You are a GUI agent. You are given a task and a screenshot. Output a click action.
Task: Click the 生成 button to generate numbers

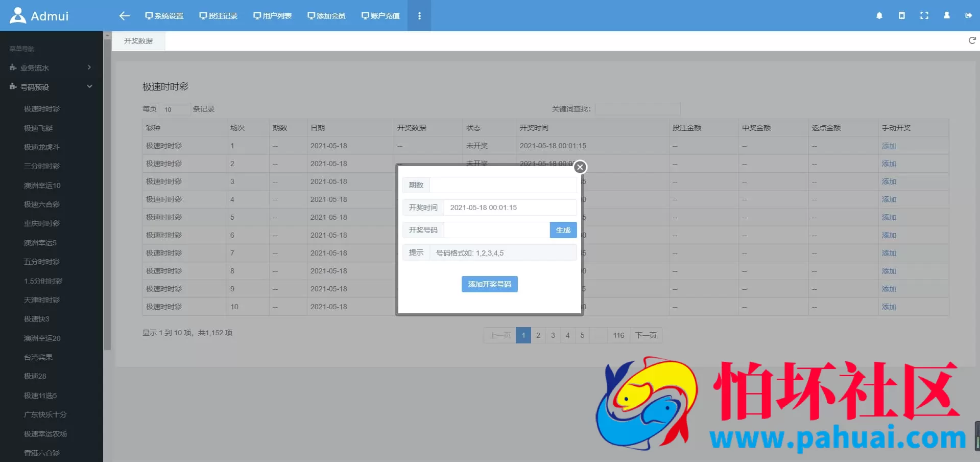563,230
